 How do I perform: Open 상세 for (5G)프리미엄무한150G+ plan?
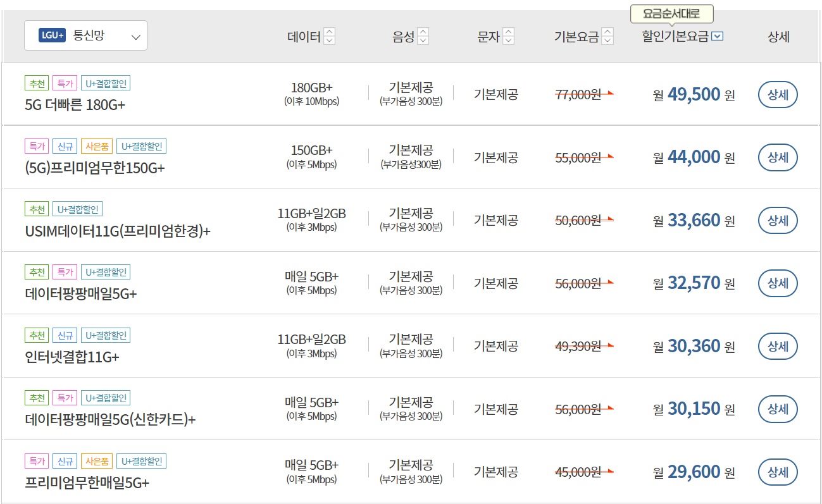coord(778,157)
